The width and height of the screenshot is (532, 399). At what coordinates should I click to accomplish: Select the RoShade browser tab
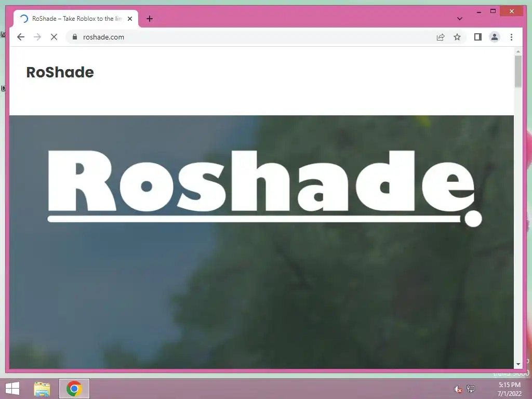tap(76, 19)
